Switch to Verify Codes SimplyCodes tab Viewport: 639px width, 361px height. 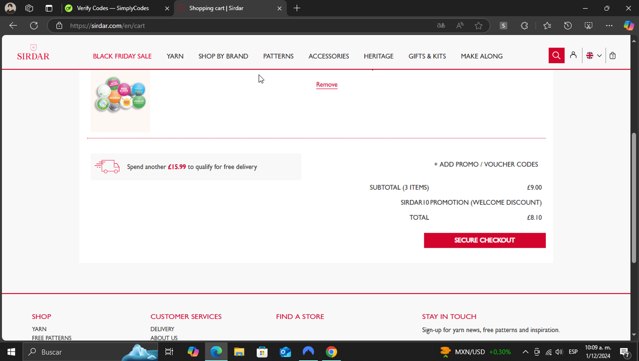112,8
